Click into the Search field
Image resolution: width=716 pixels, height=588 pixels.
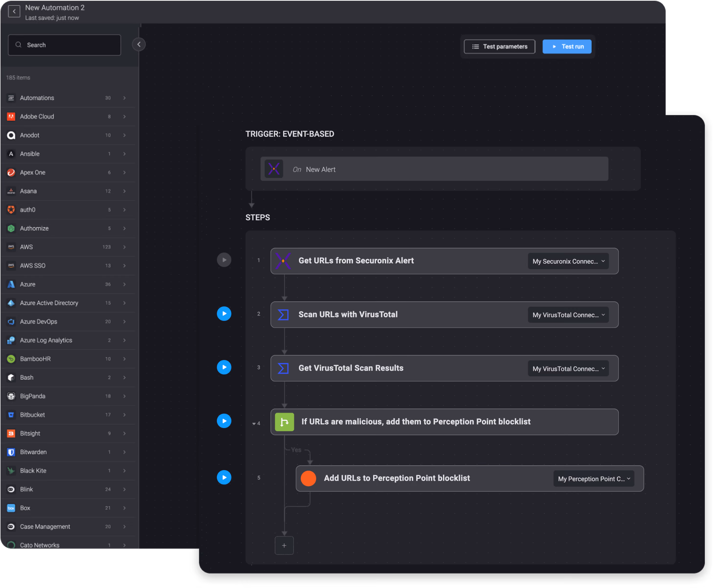point(64,45)
